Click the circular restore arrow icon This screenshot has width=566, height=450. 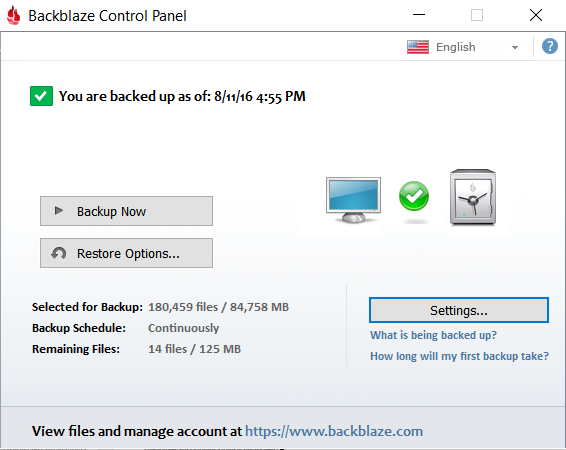click(x=58, y=253)
